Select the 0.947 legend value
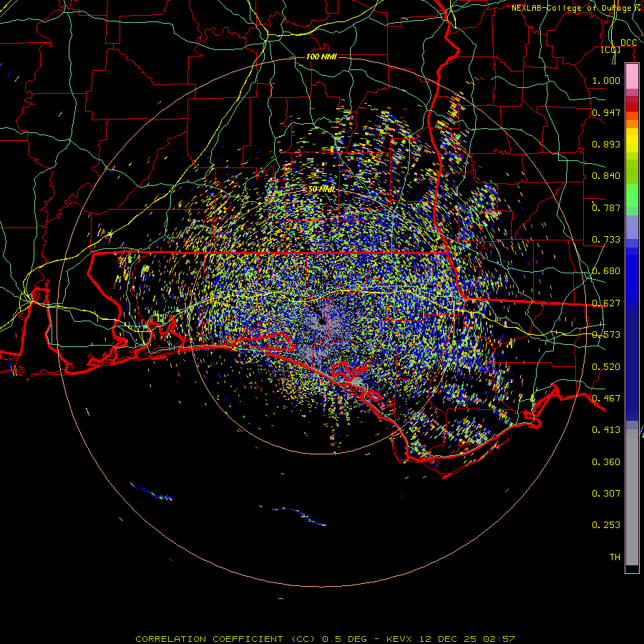This screenshot has width=644, height=644. click(606, 112)
